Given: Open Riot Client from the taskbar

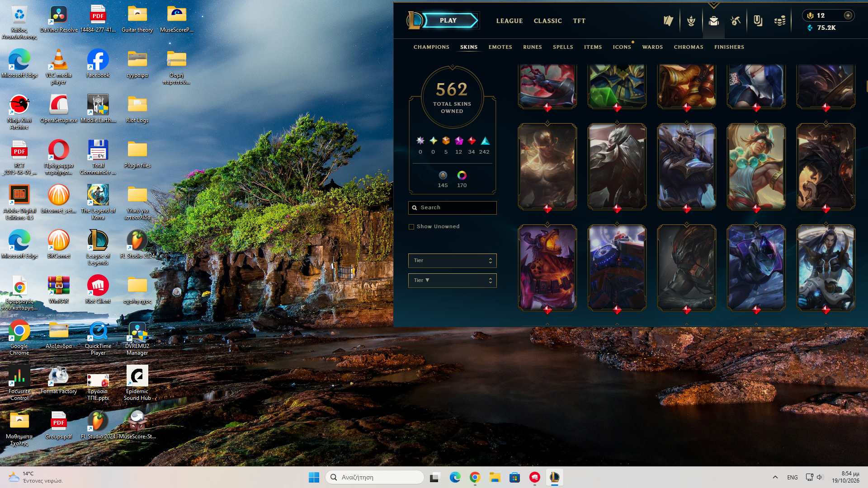Looking at the screenshot, I should point(535,477).
